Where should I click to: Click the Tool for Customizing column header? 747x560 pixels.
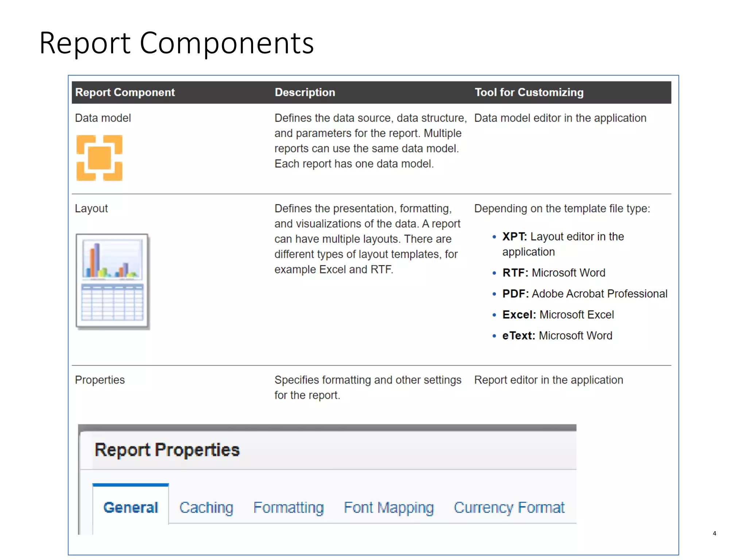(529, 92)
